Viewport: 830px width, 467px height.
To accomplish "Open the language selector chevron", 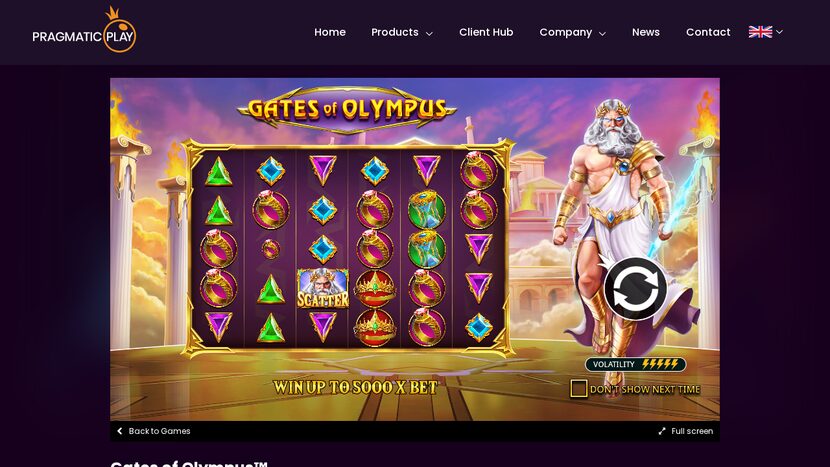I will pos(779,32).
